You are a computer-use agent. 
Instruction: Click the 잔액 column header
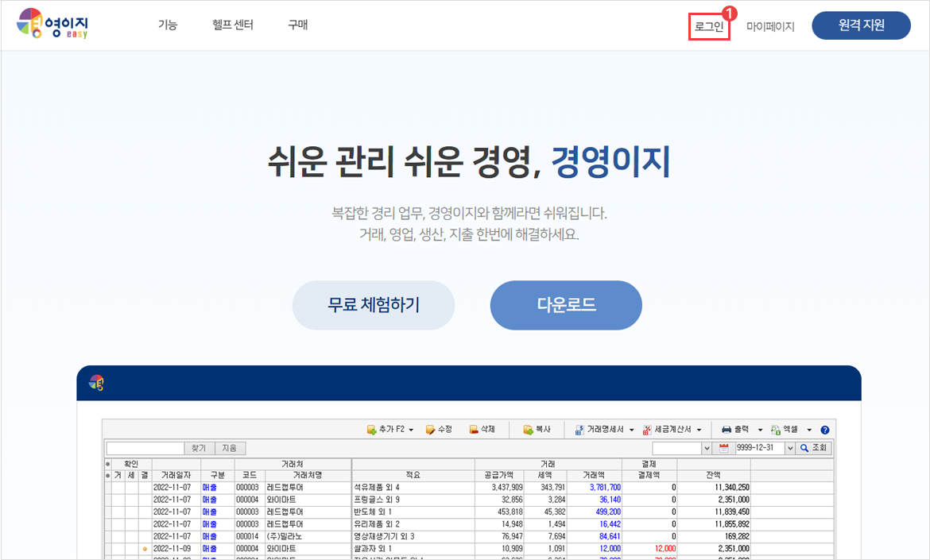click(x=714, y=475)
